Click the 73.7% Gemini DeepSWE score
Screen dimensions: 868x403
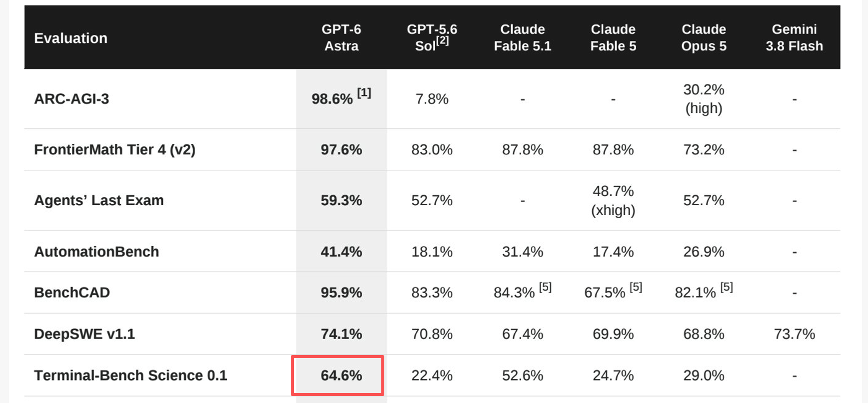click(x=794, y=334)
